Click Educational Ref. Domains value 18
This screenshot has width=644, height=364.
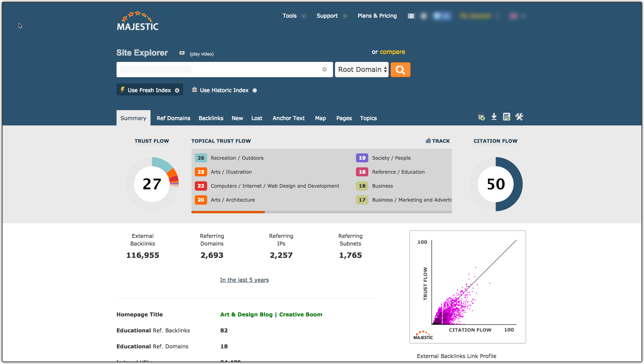[224, 346]
